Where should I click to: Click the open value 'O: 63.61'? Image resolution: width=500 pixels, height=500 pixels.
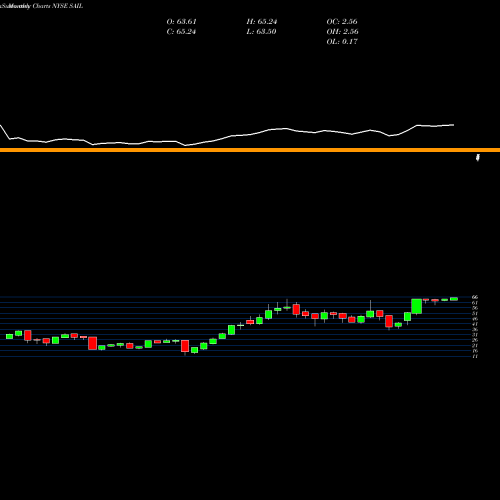pyautogui.click(x=181, y=22)
